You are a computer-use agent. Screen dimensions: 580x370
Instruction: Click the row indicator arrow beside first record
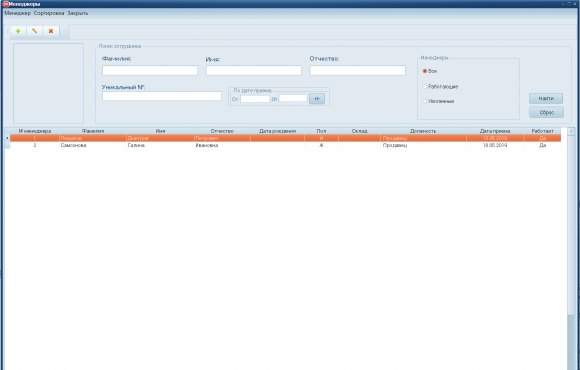click(x=7, y=138)
